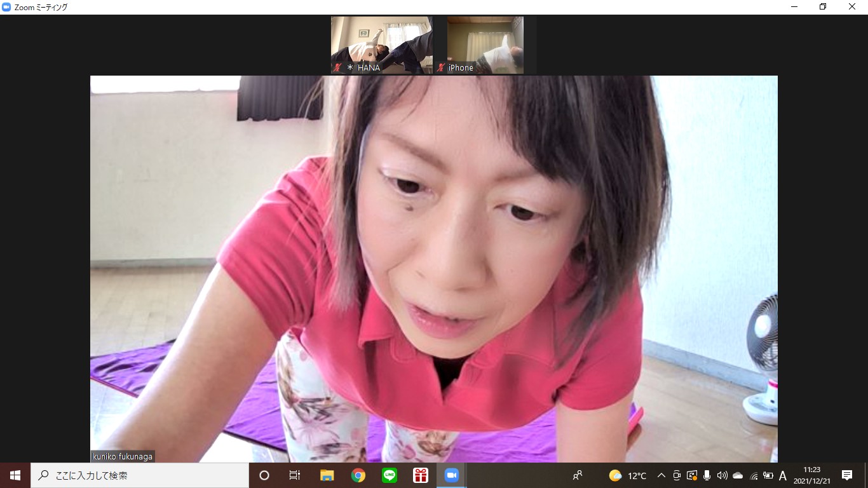Click the battery power tray icon
Viewport: 868px width, 488px height.
click(768, 475)
